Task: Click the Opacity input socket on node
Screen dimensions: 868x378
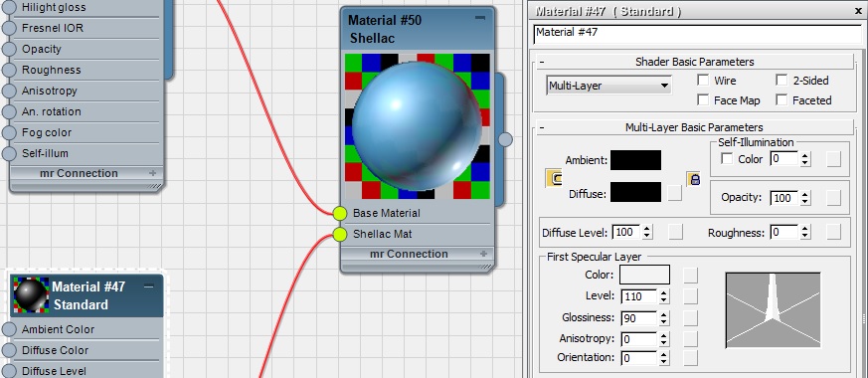Action: pyautogui.click(x=9, y=49)
